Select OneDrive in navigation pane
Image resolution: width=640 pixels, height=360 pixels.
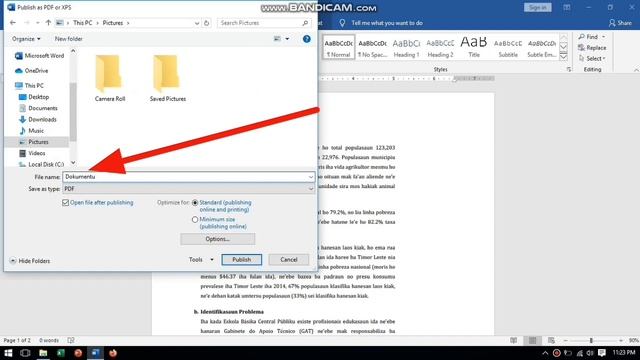point(32,71)
